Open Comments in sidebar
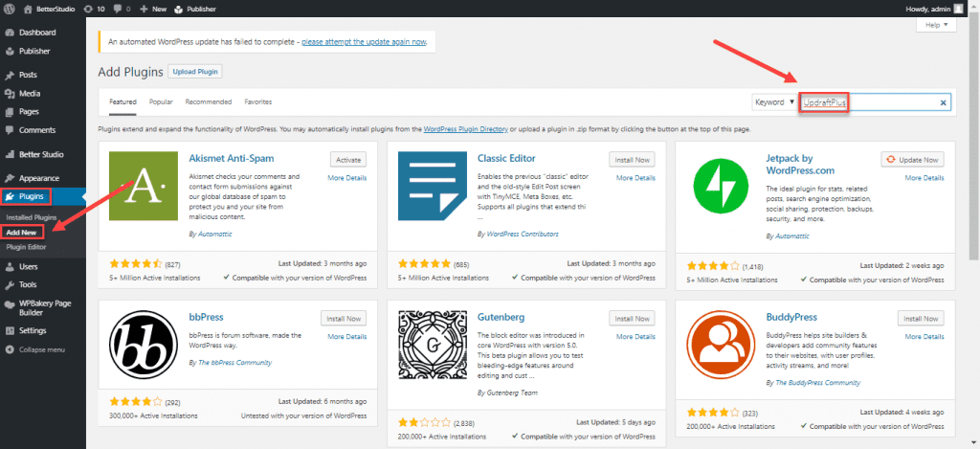 pos(37,130)
